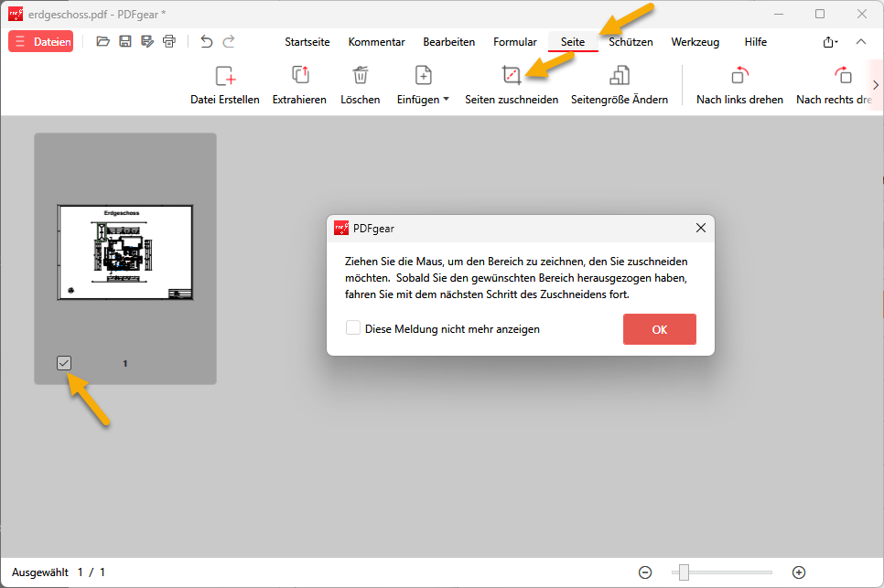Switch to the Kommentar tab
Screen dimensions: 884x588
click(376, 42)
